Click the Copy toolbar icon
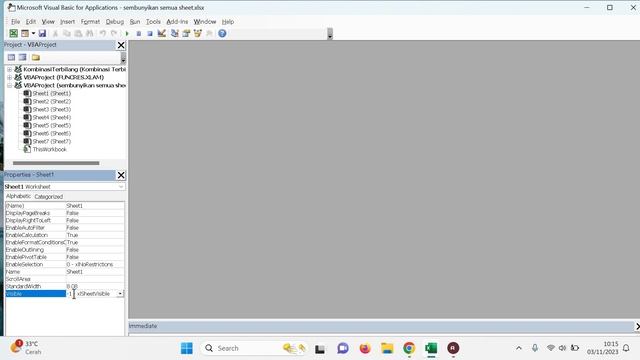The height and width of the screenshot is (360, 640). 67,33
